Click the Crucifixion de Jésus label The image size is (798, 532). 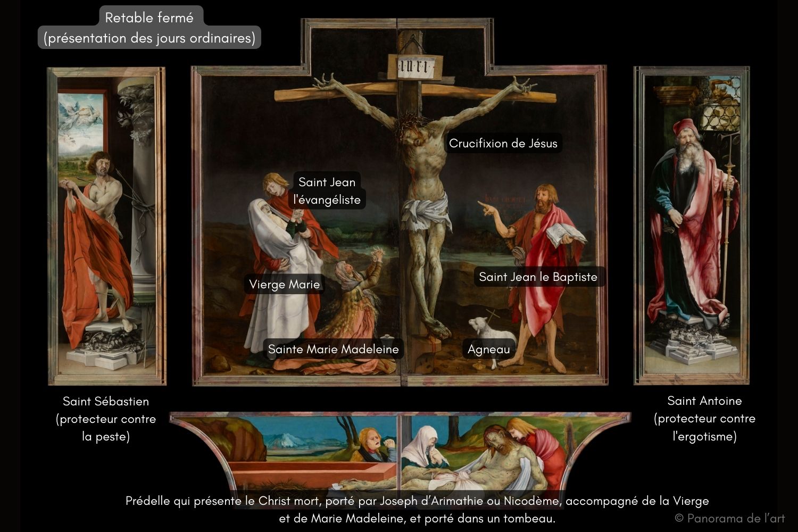point(503,143)
